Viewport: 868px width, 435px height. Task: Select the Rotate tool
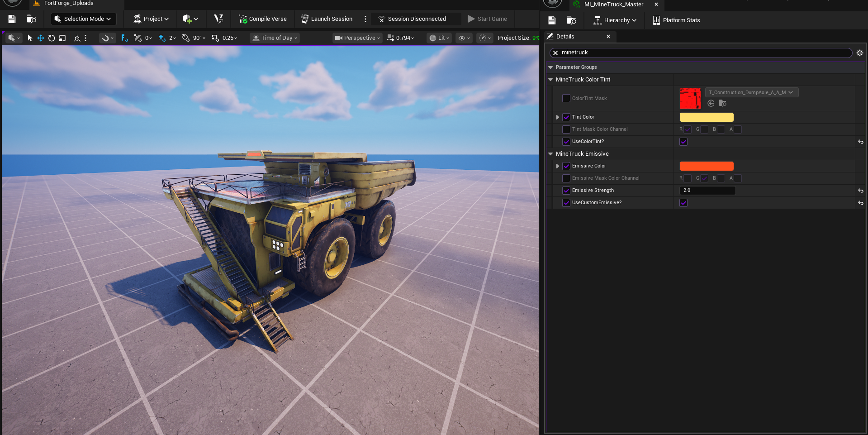pyautogui.click(x=51, y=38)
